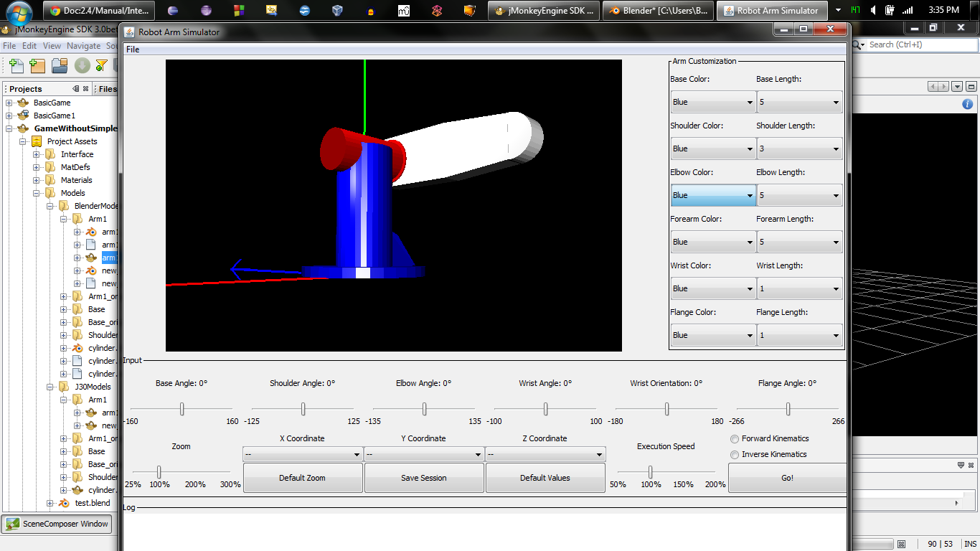
Task: Click the New File toolbar icon
Action: point(17,66)
